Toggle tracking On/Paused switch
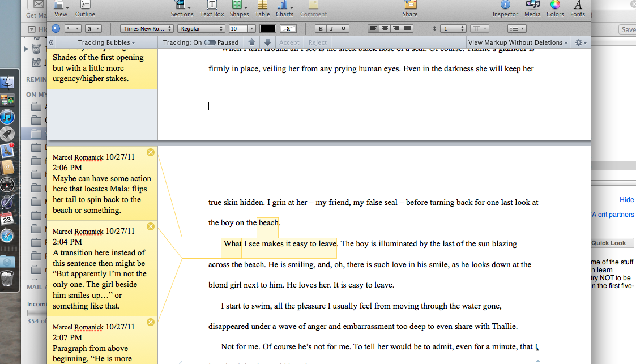This screenshot has width=636, height=364. point(210,42)
